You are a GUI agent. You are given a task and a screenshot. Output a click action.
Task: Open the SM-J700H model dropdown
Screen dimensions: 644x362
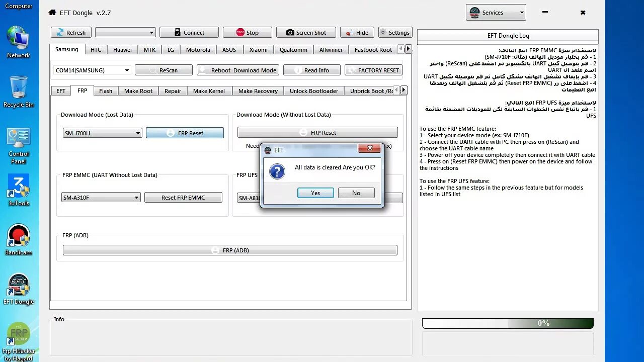(102, 133)
